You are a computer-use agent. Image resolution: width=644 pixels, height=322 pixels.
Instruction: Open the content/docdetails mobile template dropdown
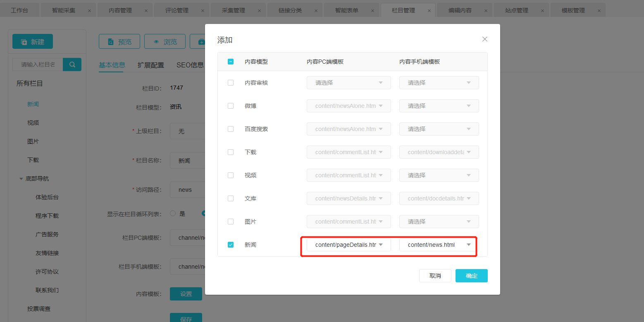[439, 198]
